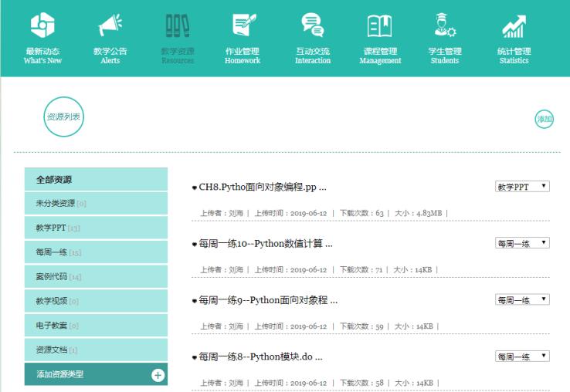Expand category dropdown for 每周一练10 file
Viewport: 570px width, 392px height.
tap(522, 243)
